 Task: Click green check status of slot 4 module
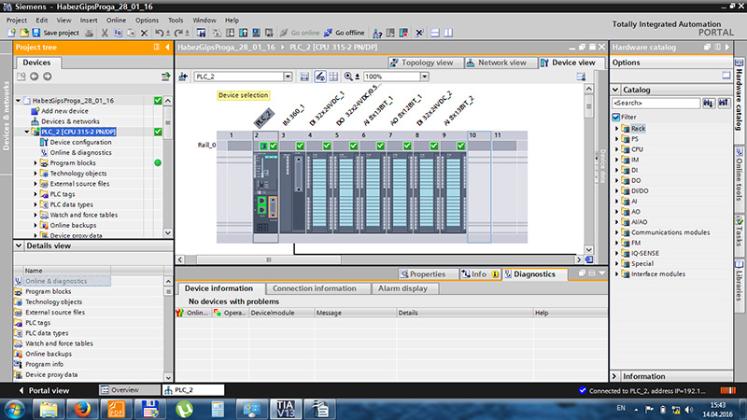coord(327,146)
